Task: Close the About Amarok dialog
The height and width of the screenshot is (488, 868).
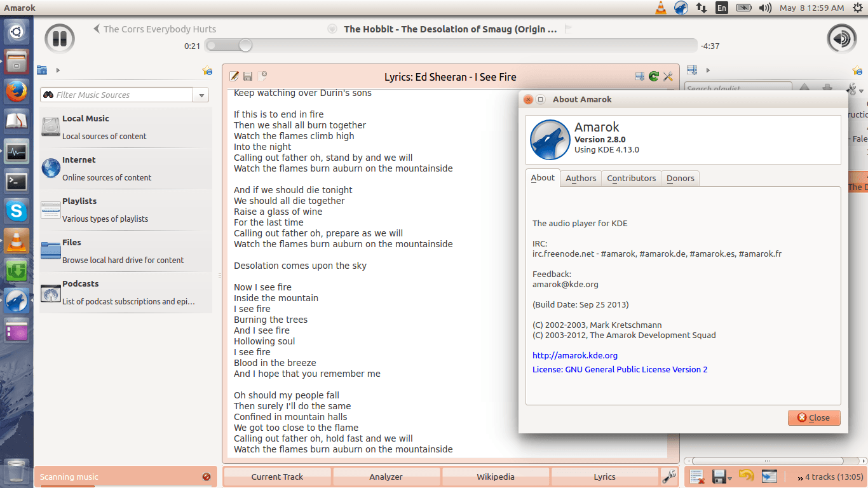Action: pos(814,417)
